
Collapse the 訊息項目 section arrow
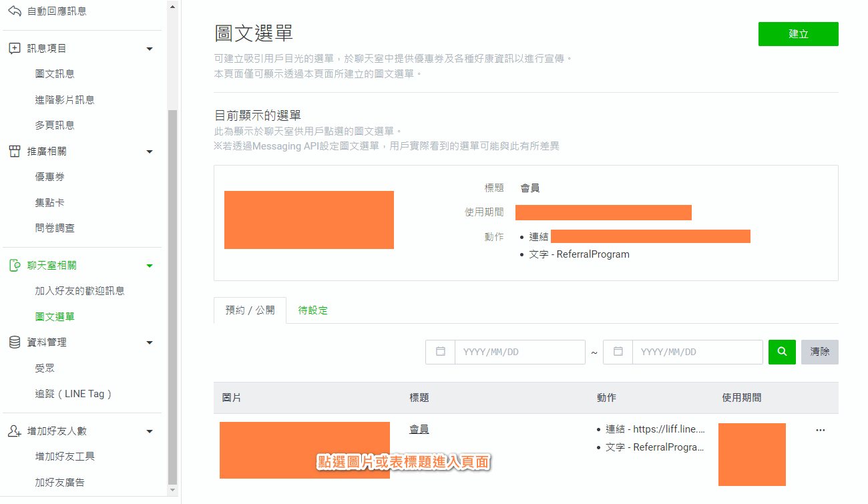150,49
